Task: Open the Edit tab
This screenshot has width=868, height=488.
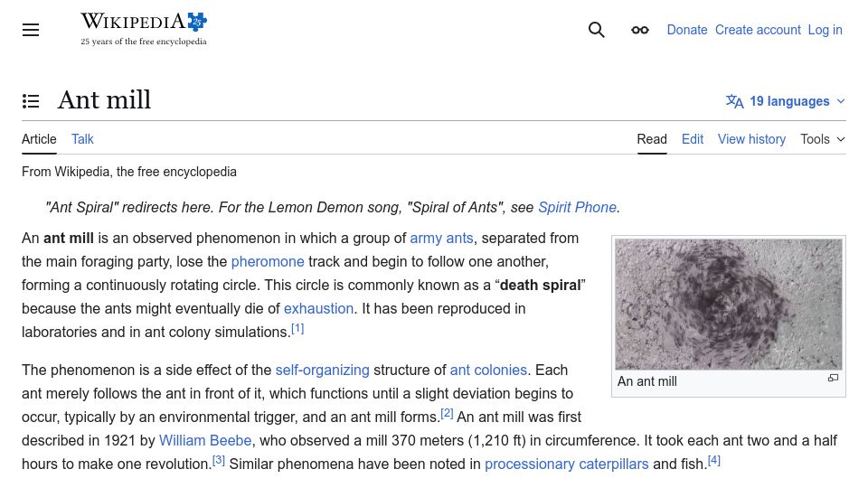Action: click(x=693, y=139)
